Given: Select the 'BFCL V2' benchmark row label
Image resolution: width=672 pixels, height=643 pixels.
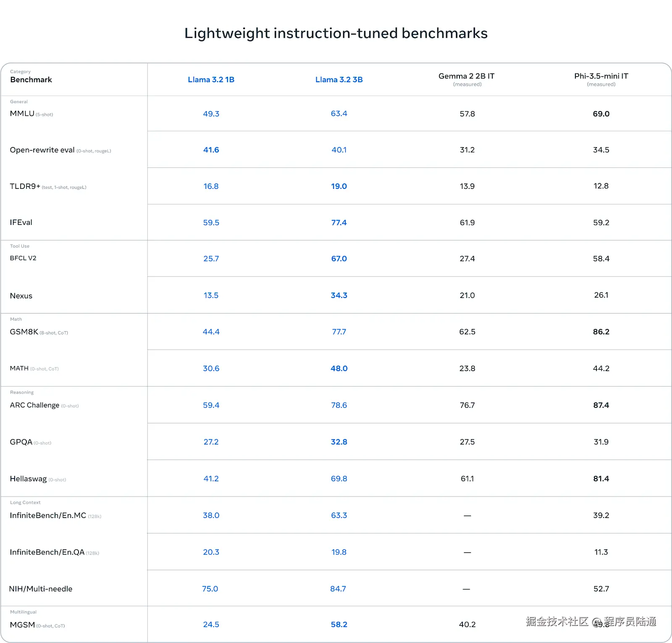Looking at the screenshot, I should point(23,258).
